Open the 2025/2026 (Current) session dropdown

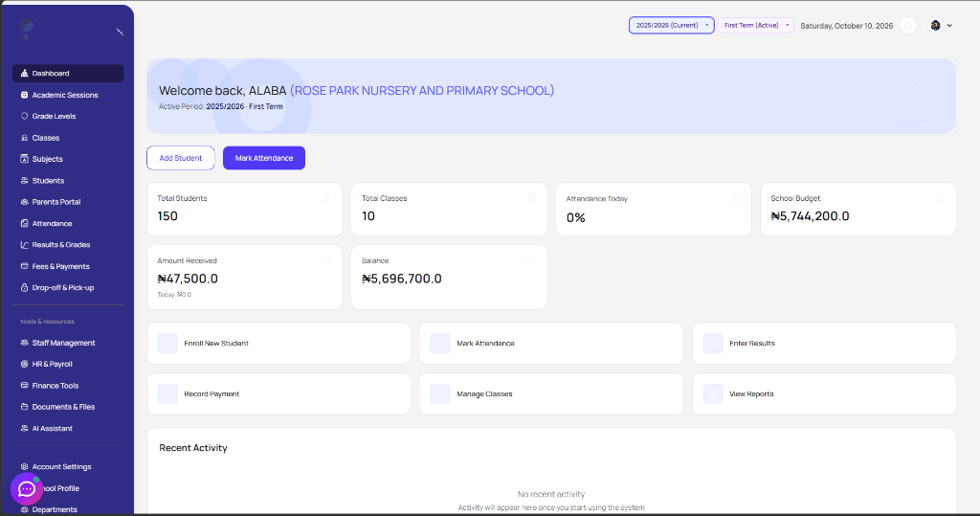click(671, 26)
